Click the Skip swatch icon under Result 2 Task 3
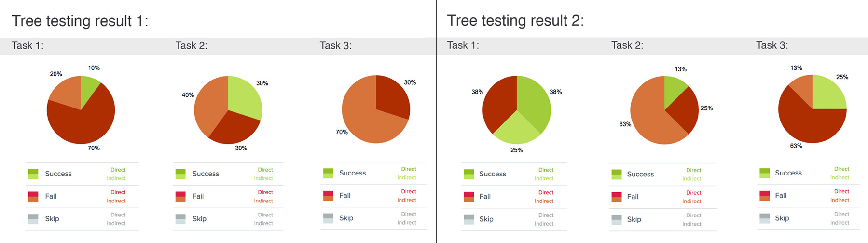This screenshot has height=243, width=868. coord(765,219)
